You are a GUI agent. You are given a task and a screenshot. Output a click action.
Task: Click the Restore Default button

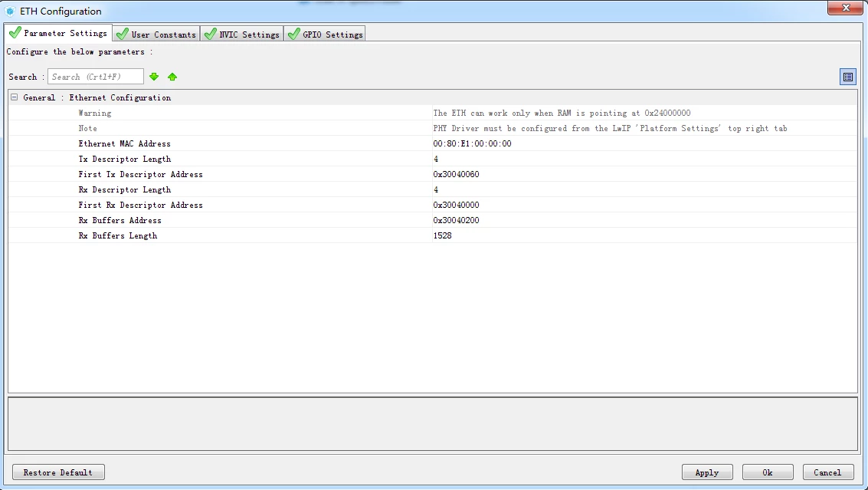(x=58, y=472)
